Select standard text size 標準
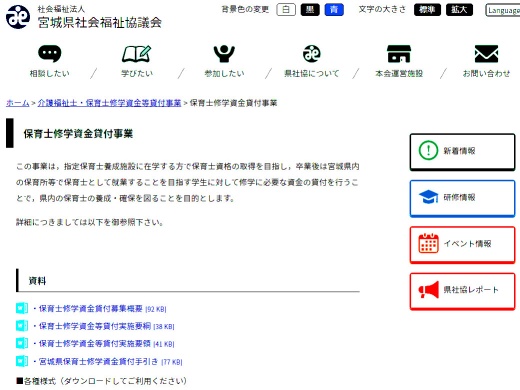 [427, 10]
